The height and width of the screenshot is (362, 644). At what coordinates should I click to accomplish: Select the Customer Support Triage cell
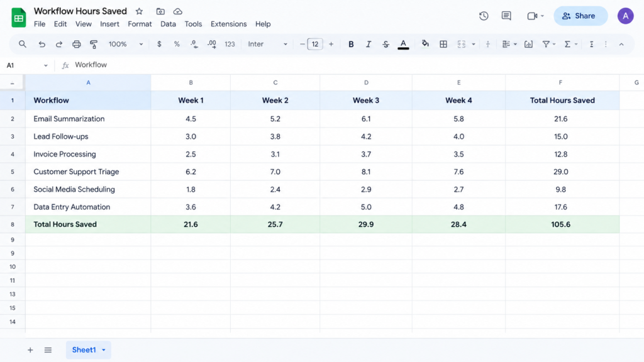(x=88, y=172)
